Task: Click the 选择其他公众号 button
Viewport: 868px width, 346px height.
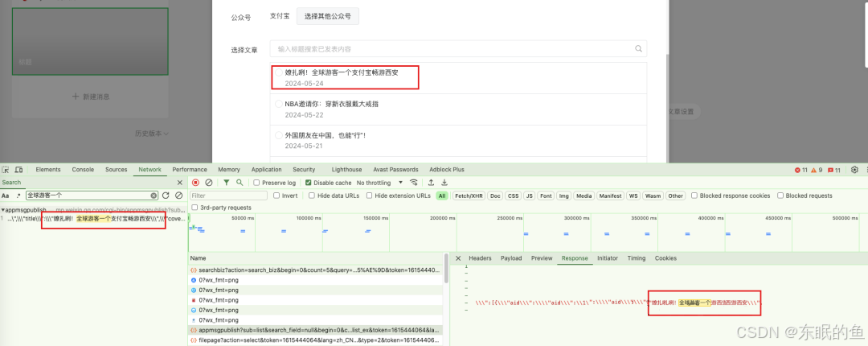Action: click(x=328, y=17)
